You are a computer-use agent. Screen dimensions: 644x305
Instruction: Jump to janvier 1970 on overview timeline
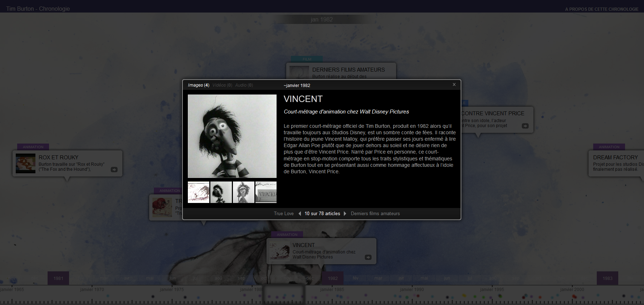point(92,290)
